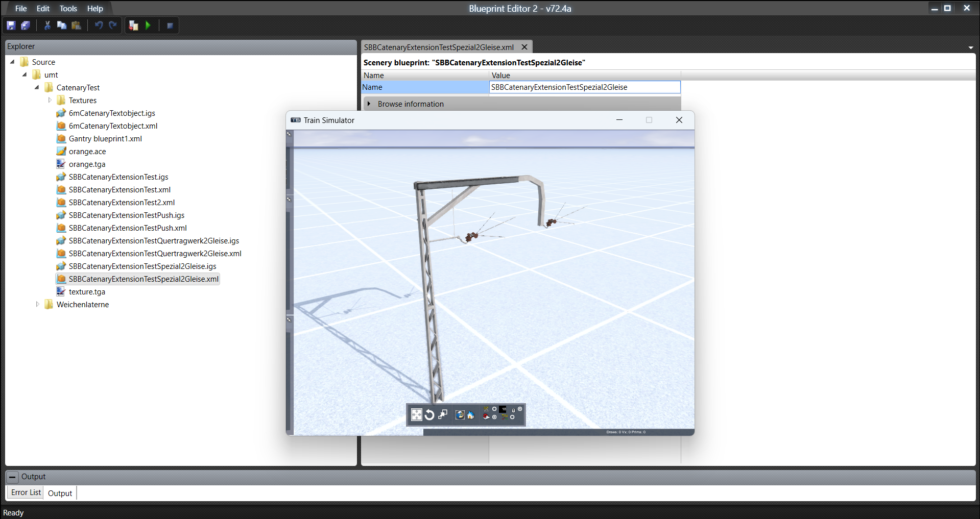This screenshot has height=519, width=980.
Task: Click the Save All icon
Action: [x=25, y=26]
